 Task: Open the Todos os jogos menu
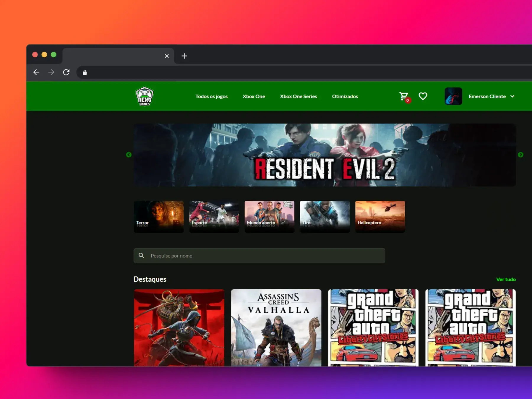212,96
